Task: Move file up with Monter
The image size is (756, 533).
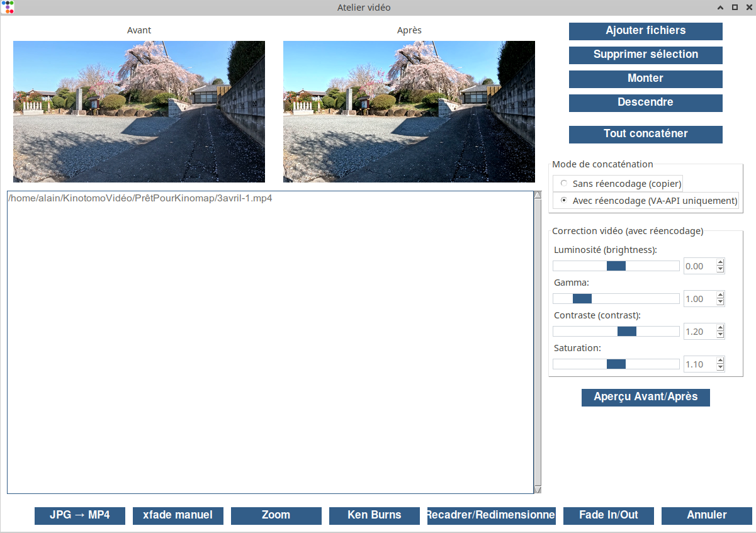Action: point(645,79)
